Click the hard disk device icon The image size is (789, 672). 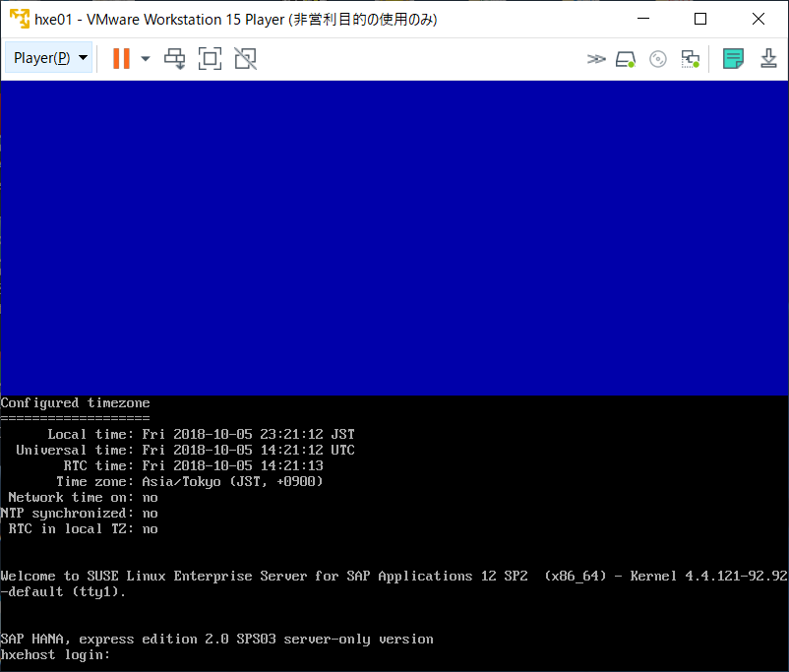(626, 59)
